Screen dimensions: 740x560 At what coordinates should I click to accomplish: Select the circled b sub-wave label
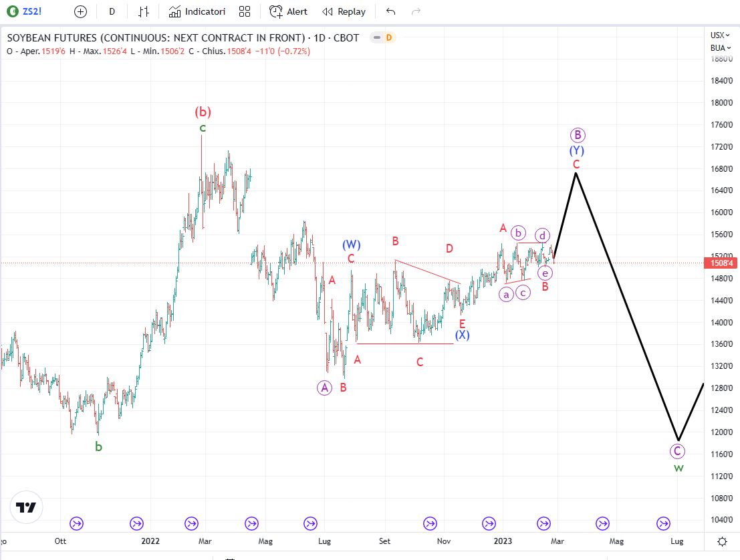tap(518, 233)
